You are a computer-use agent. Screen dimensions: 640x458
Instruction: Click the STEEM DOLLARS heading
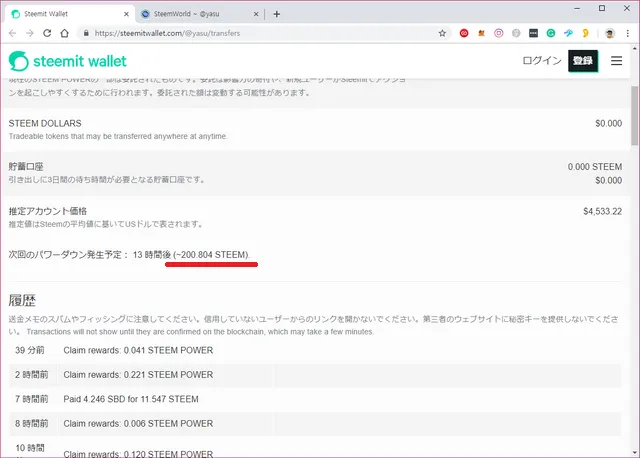click(45, 123)
